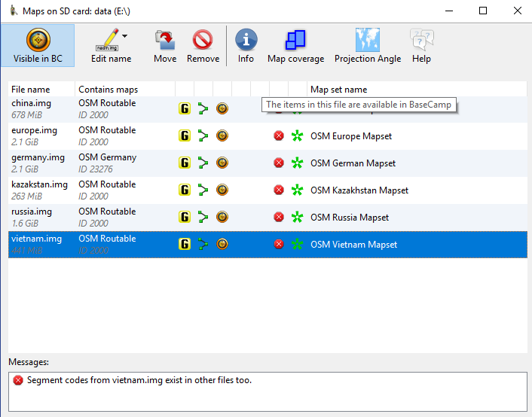Screen dimensions: 532x417
Task: Select the kazakstan.img file name
Action: click(39, 184)
